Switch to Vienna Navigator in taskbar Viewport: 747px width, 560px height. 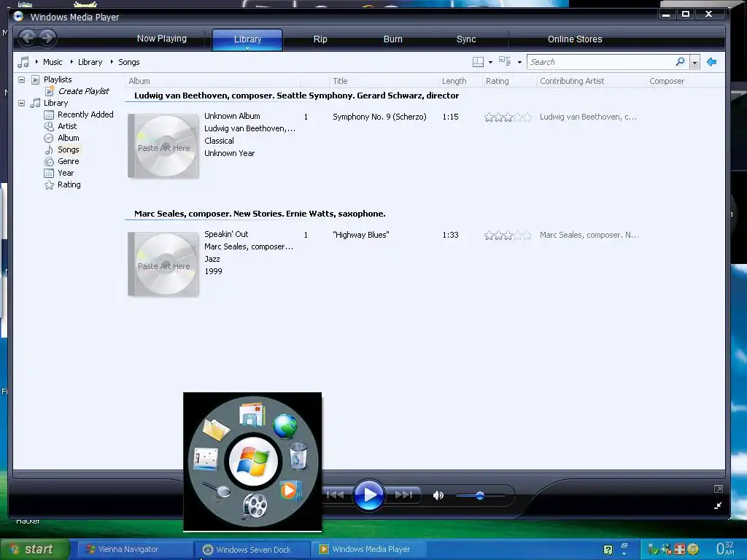point(134,549)
